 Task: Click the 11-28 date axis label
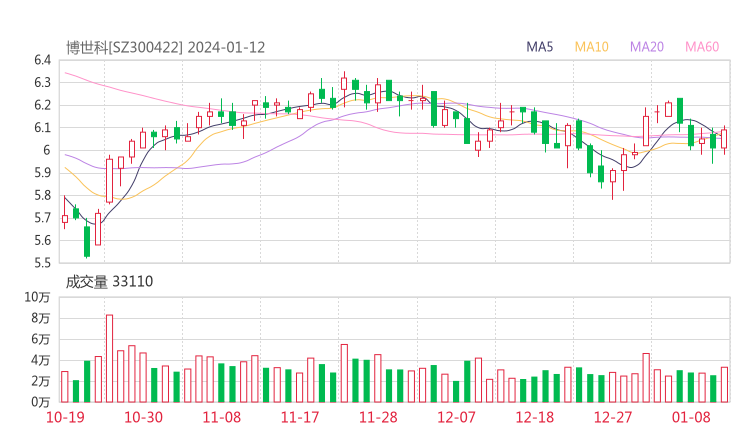[x=378, y=417]
